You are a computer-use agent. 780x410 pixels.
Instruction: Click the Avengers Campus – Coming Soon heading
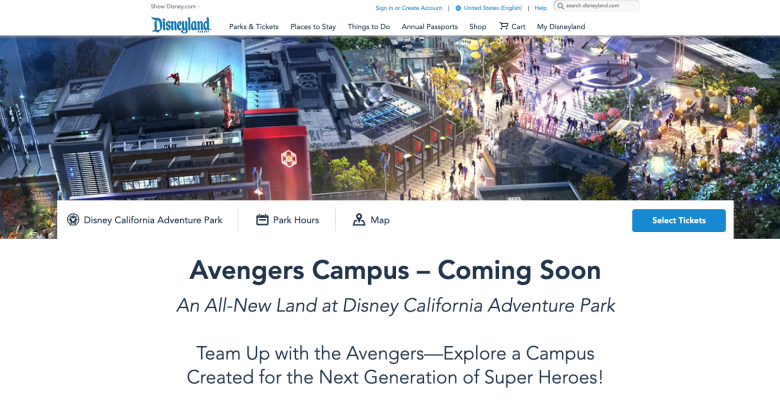395,270
